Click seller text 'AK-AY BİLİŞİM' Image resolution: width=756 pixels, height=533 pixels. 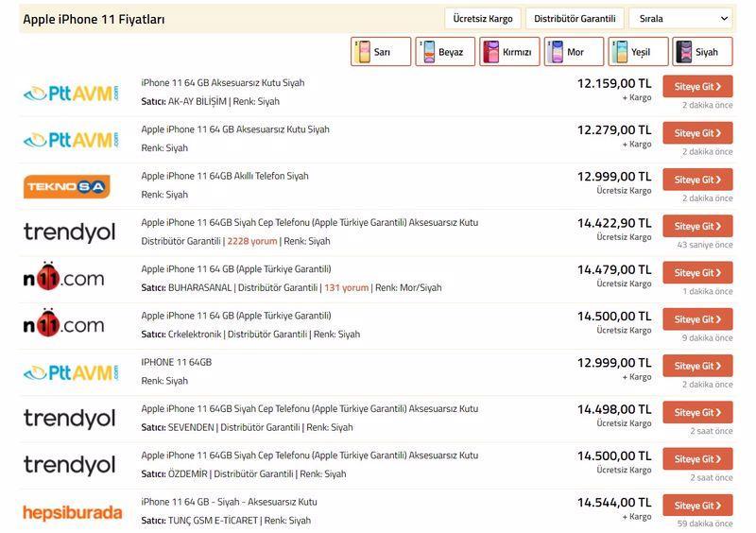click(x=198, y=101)
